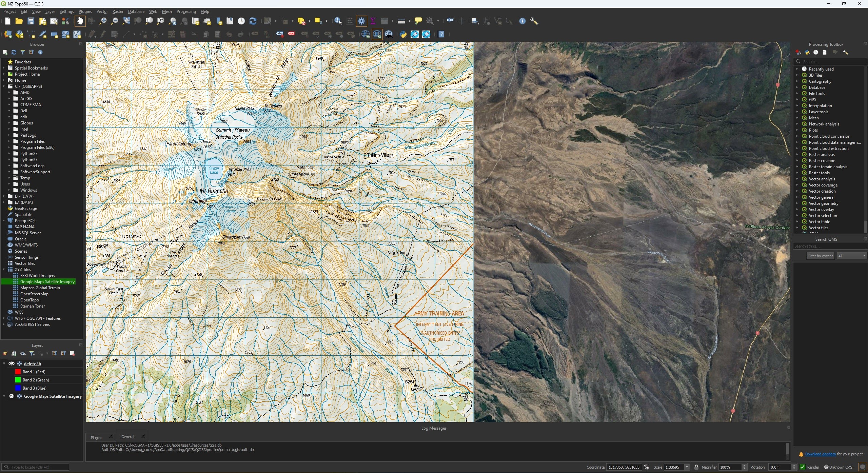Click the Band 2 (Green) color swatch
The image size is (868, 473).
(18, 380)
